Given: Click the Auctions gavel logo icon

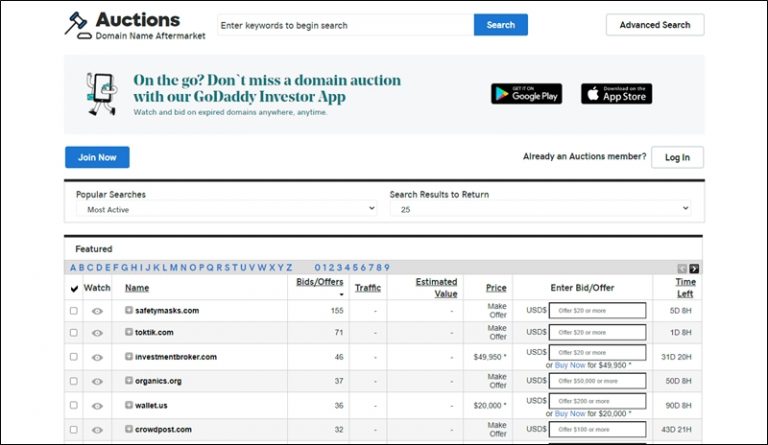Looking at the screenshot, I should 76,24.
